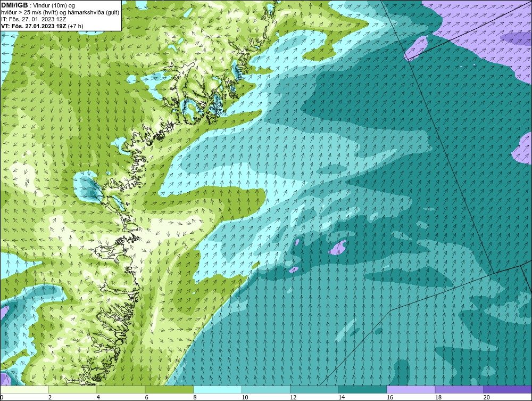The width and height of the screenshot is (532, 401).
Task: Click the dark violet above-20 m/s legend swatch
Action: pyautogui.click(x=508, y=389)
